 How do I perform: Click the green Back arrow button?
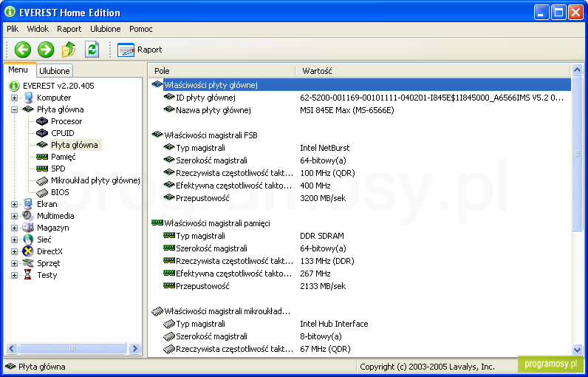coord(22,50)
